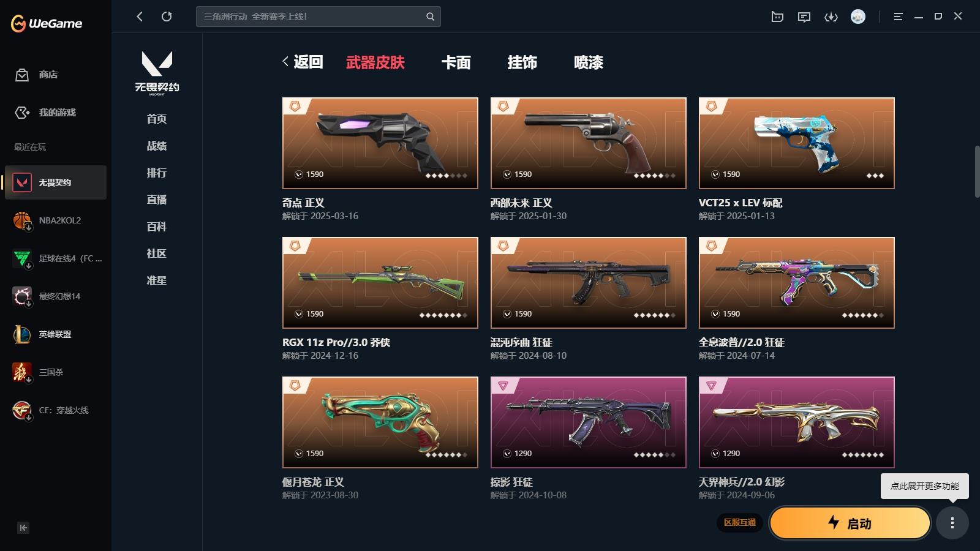Viewport: 980px width, 551px height.
Task: Open the message chat icon in the title bar
Action: (804, 17)
